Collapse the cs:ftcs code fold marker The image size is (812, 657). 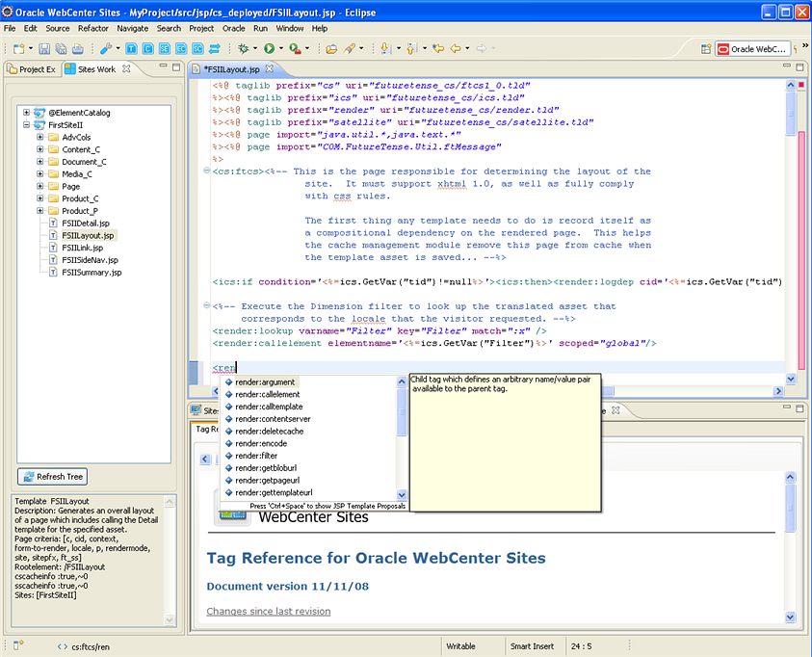207,171
